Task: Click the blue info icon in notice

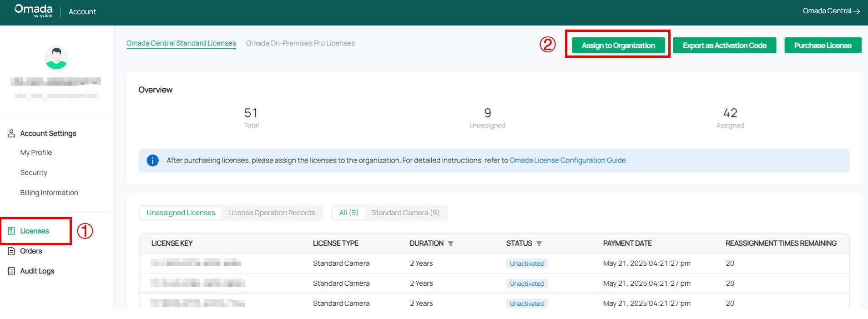Action: point(153,160)
